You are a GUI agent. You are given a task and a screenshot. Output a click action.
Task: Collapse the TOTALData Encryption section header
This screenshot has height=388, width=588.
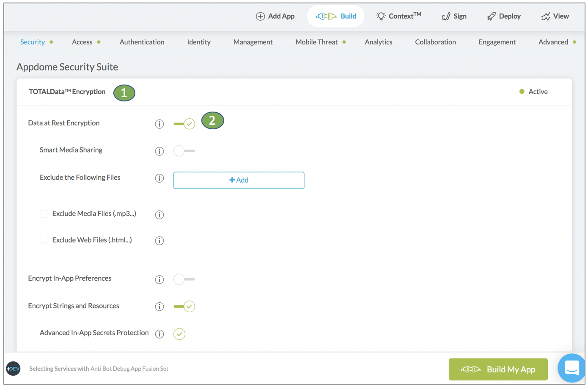click(67, 92)
